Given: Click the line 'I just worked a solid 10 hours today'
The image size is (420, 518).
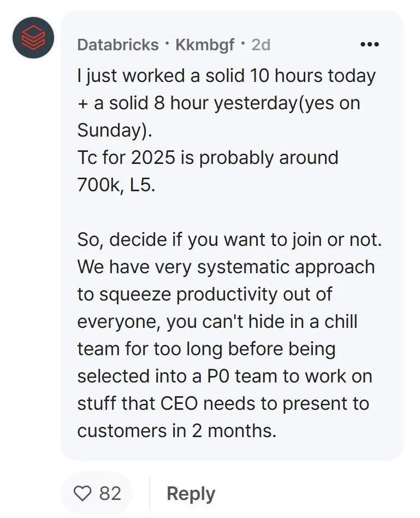Looking at the screenshot, I should pos(226,76).
